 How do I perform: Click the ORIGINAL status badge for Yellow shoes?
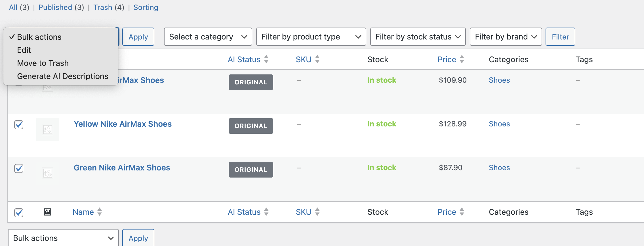[x=251, y=126]
